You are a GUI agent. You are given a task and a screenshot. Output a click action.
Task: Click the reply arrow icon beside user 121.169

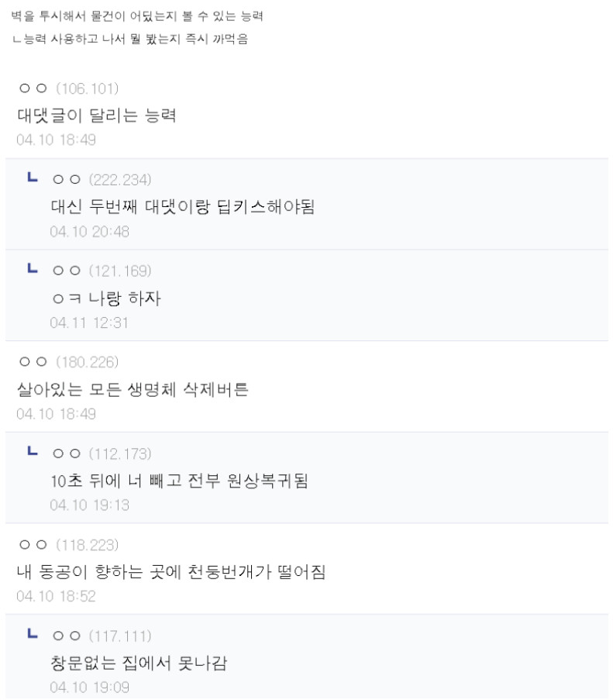click(x=33, y=269)
